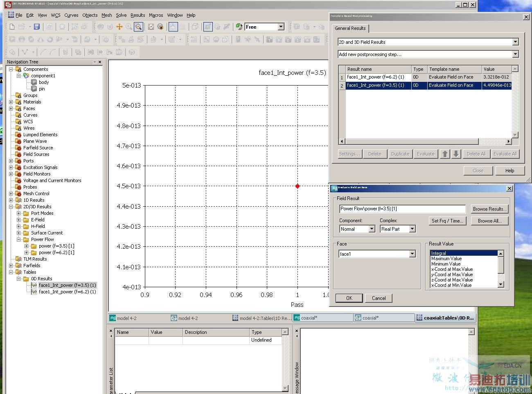Image resolution: width=532 pixels, height=394 pixels.
Task: Select Surface Current in Navigation Tree
Action: pyautogui.click(x=47, y=233)
